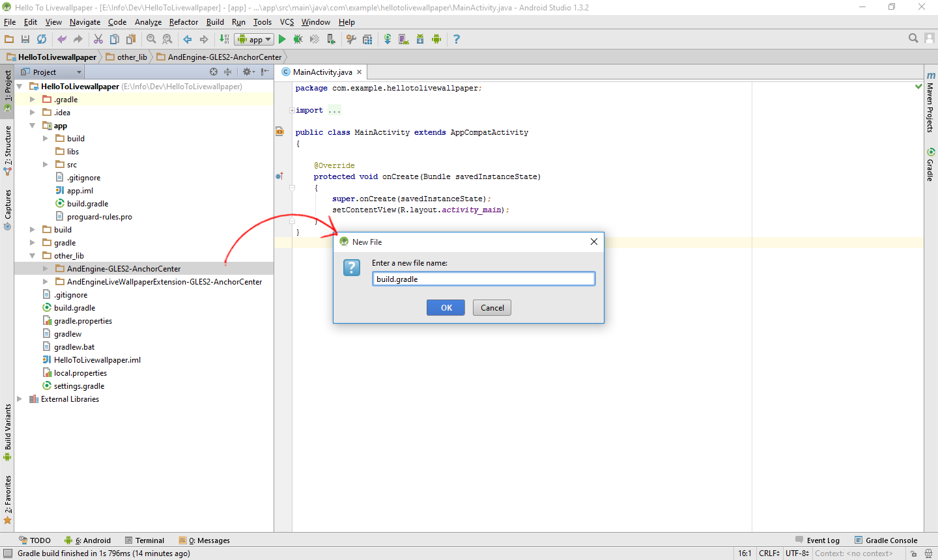Viewport: 938px width, 560px height.
Task: Toggle the read-only lock icon in status bar
Action: pyautogui.click(x=914, y=553)
